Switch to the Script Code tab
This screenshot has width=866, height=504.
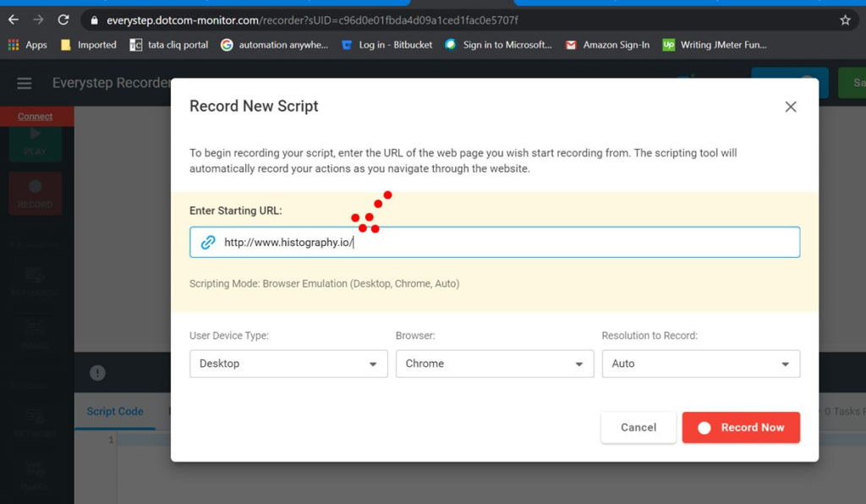tap(115, 412)
